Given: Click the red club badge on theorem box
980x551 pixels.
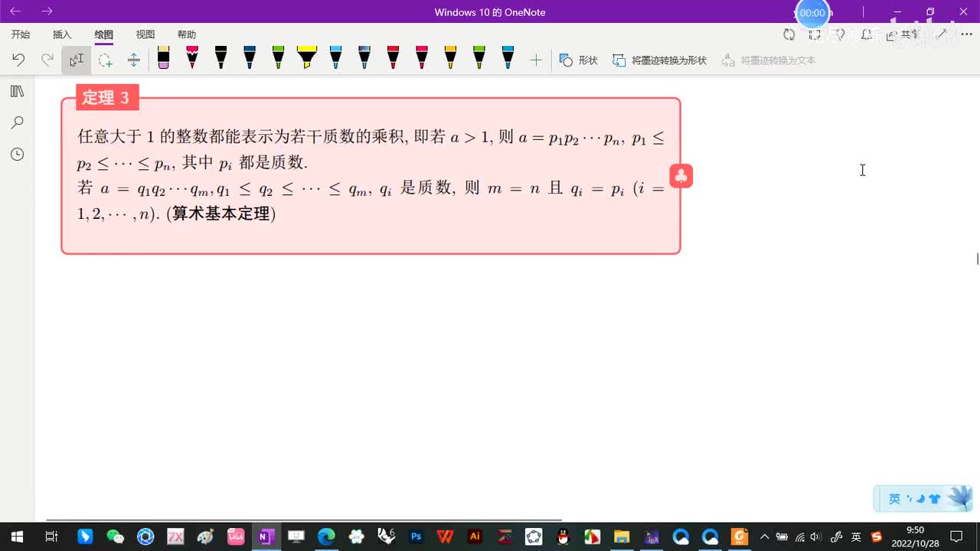Looking at the screenshot, I should click(681, 176).
